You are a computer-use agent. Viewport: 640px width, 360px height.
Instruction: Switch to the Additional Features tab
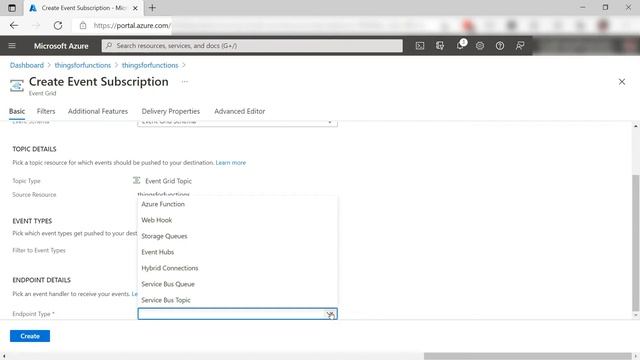pos(98,111)
